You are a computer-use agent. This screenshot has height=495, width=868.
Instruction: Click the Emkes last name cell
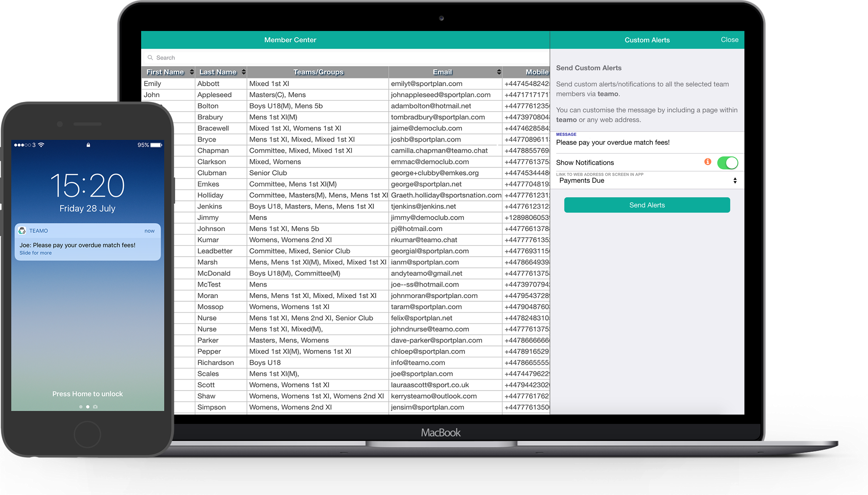click(x=221, y=184)
